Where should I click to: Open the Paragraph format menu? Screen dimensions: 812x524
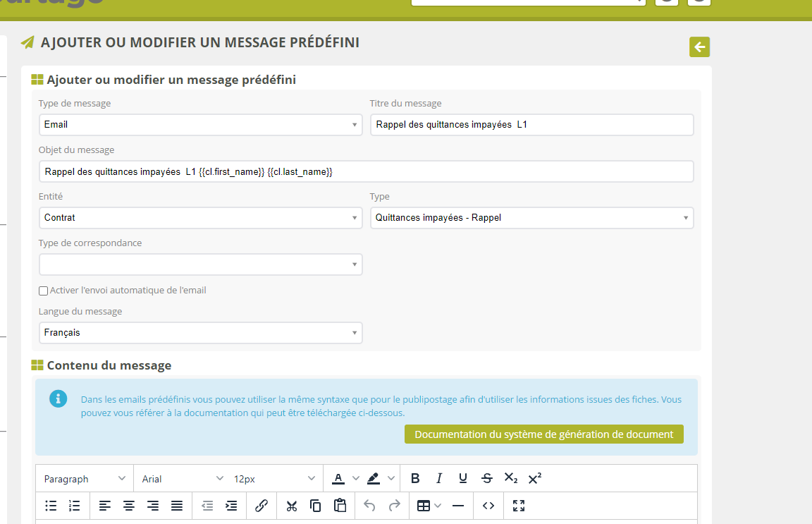pyautogui.click(x=85, y=479)
